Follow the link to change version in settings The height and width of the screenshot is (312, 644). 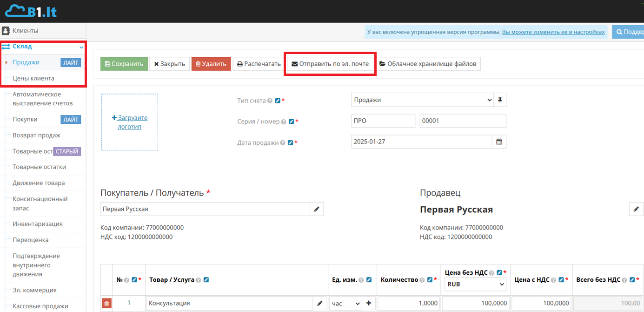coord(553,32)
